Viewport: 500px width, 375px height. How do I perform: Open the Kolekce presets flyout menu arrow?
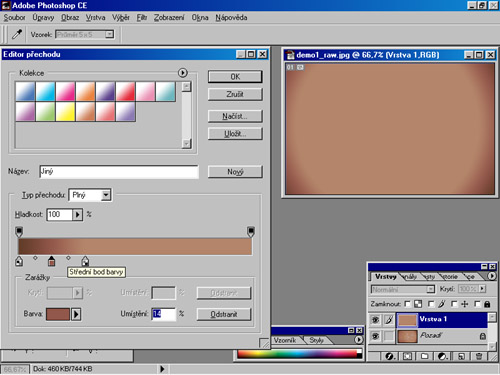[x=182, y=73]
